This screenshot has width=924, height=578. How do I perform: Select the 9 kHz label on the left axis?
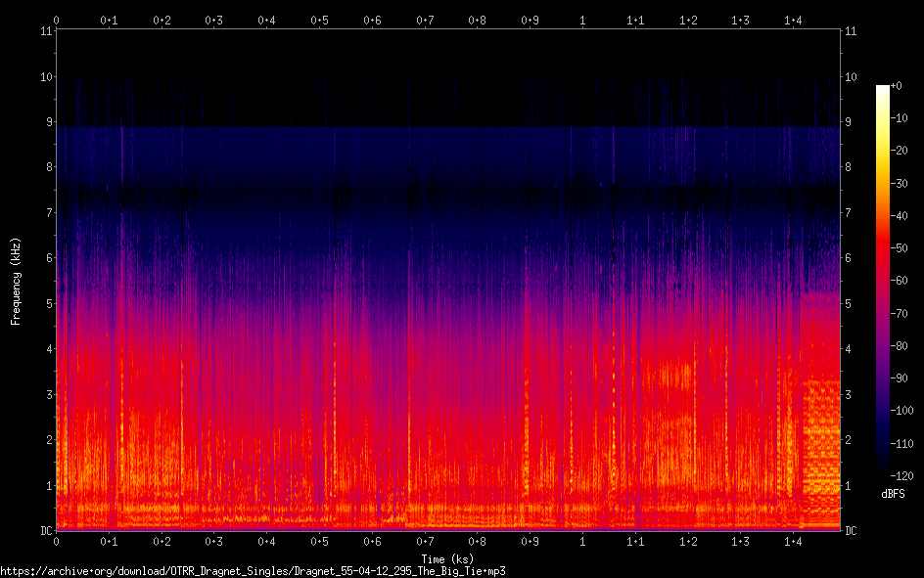pos(46,122)
